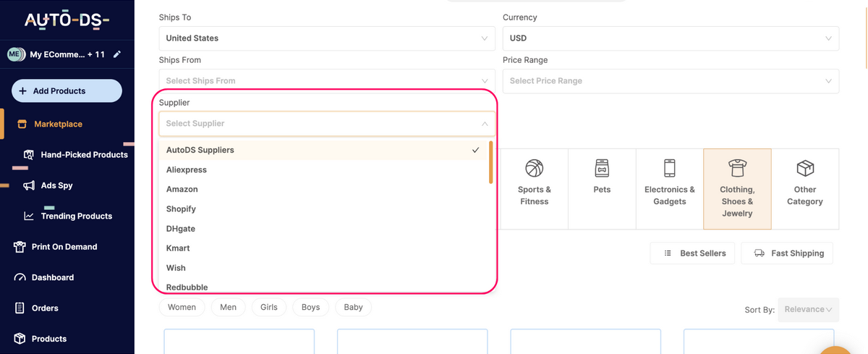The height and width of the screenshot is (354, 868).
Task: Click the AutoDS logo
Action: (67, 20)
